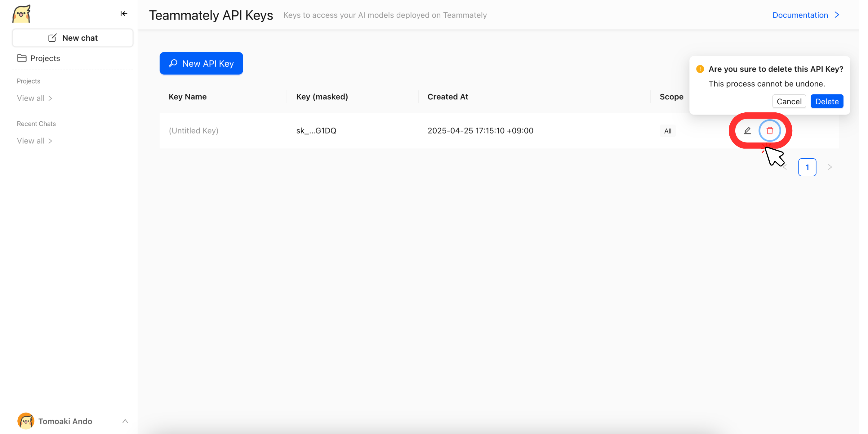Image resolution: width=868 pixels, height=434 pixels.
Task: Start a New chat
Action: coord(73,38)
